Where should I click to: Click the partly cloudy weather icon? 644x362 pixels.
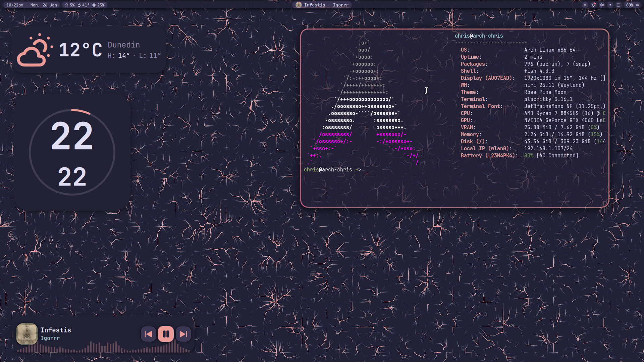tap(35, 50)
